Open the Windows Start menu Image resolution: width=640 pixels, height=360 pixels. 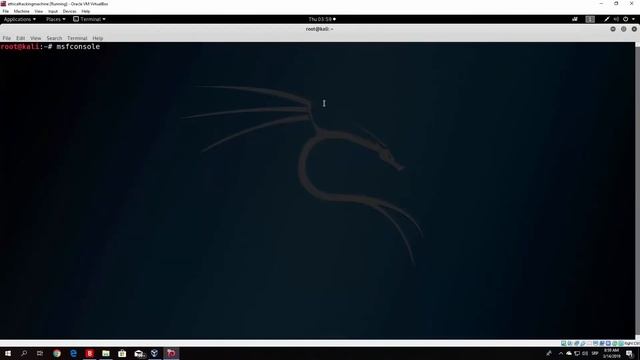(x=8, y=353)
